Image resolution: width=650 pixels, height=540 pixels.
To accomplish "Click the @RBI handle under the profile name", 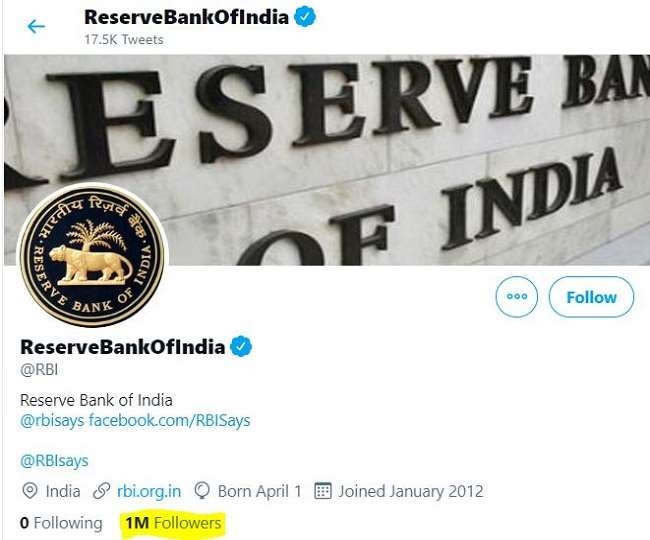I will coord(39,369).
